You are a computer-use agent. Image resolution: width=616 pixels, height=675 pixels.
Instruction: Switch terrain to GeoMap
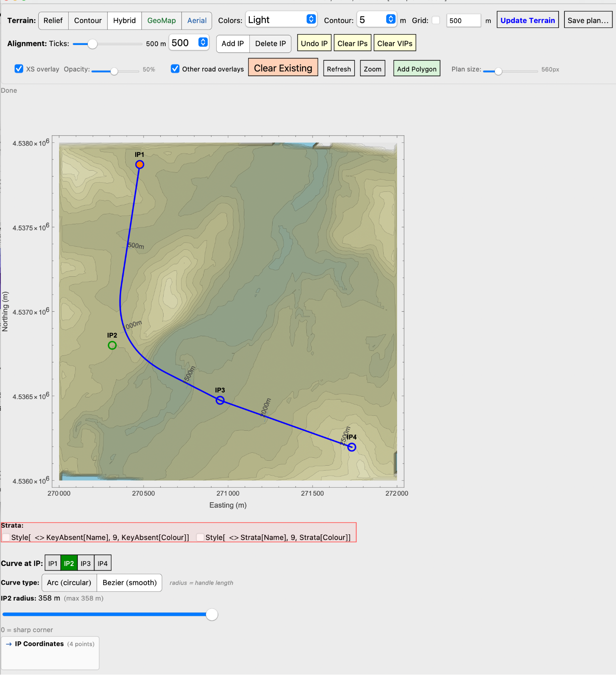click(x=161, y=20)
